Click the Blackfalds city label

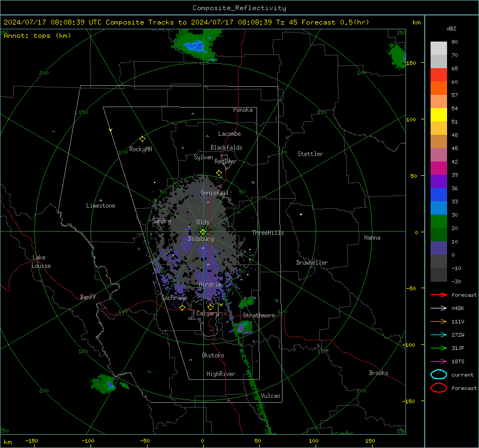(226, 148)
